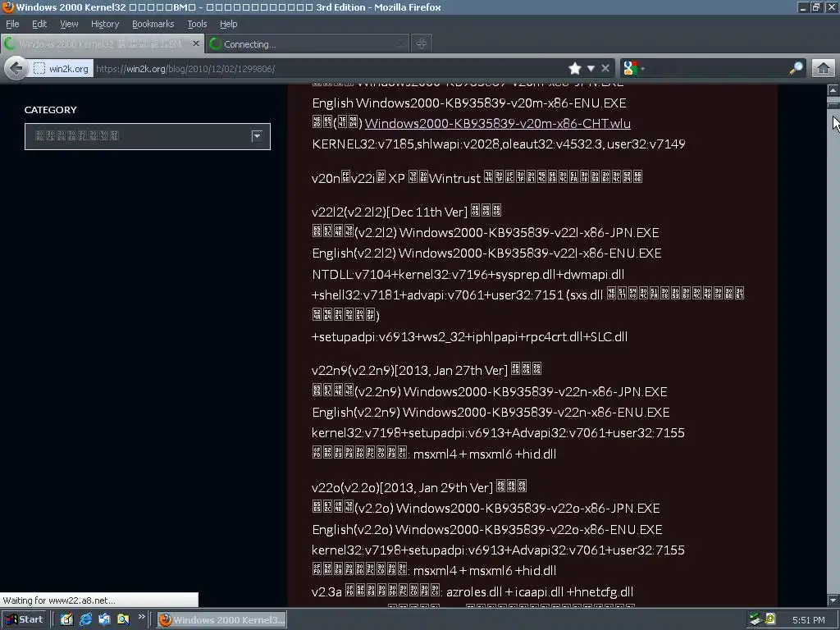The height and width of the screenshot is (630, 840).
Task: Open a new tab with plus button
Action: (422, 43)
